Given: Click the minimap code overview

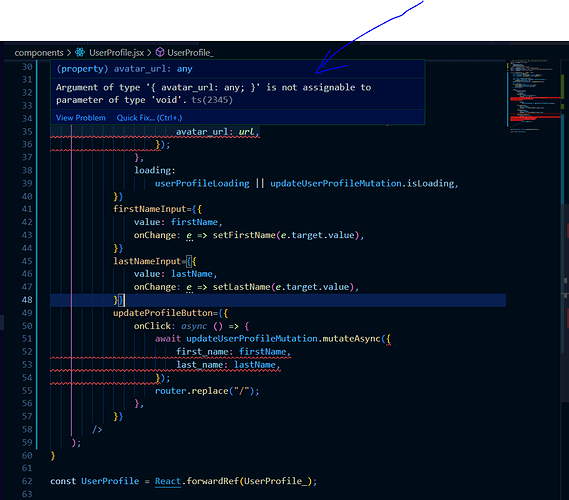Looking at the screenshot, I should click(x=535, y=96).
